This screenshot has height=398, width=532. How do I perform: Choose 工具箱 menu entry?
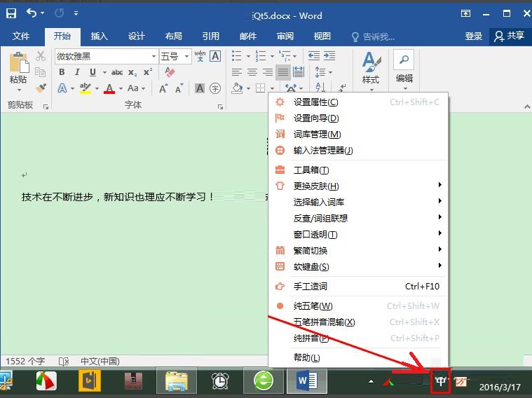(x=358, y=170)
